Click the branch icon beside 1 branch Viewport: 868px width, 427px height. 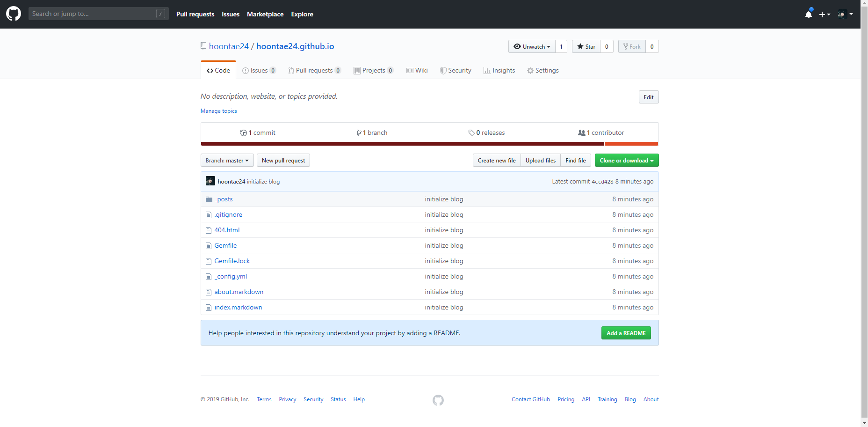click(x=359, y=133)
